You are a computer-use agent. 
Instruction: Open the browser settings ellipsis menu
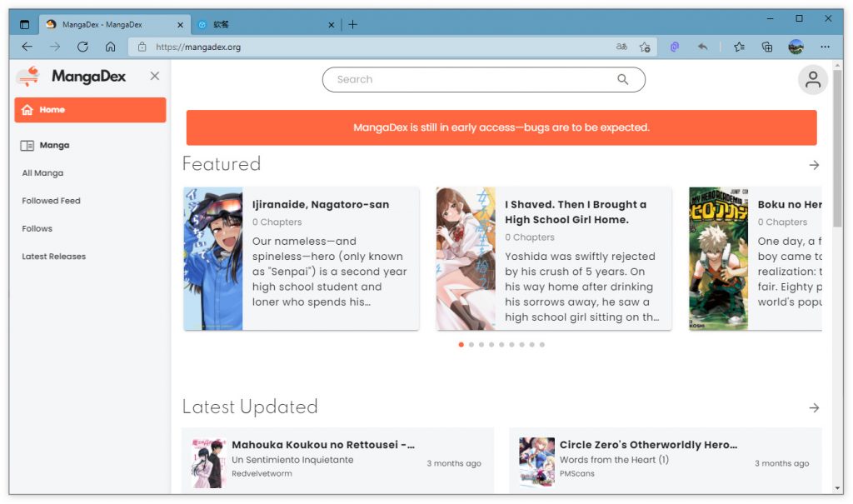coord(825,47)
